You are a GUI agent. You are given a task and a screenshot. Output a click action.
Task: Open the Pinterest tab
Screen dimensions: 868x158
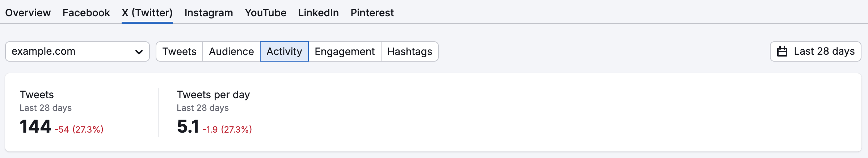[372, 13]
